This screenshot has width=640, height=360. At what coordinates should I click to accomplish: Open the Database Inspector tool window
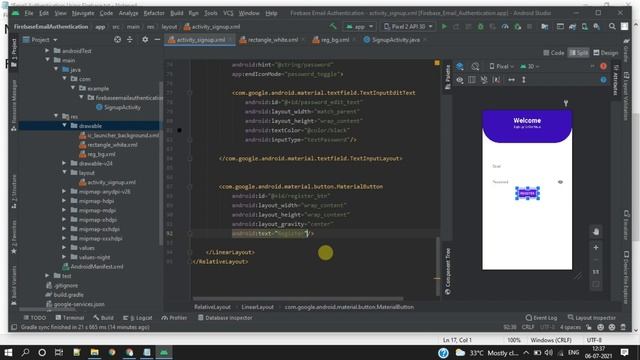(225, 318)
